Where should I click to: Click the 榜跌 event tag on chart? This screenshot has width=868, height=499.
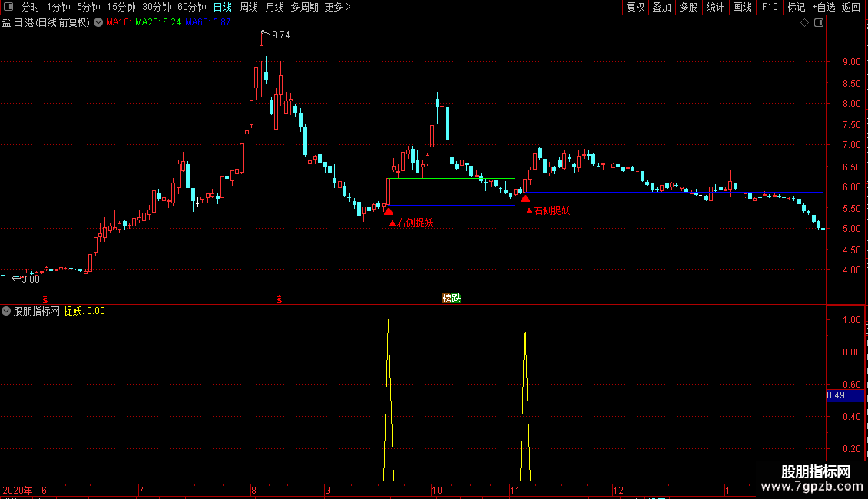click(x=451, y=298)
